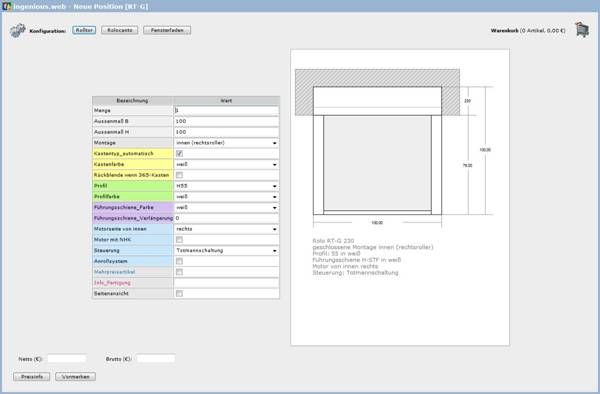Check the Mehrpreisartikel checkbox
This screenshot has height=394, width=600.
pyautogui.click(x=179, y=272)
